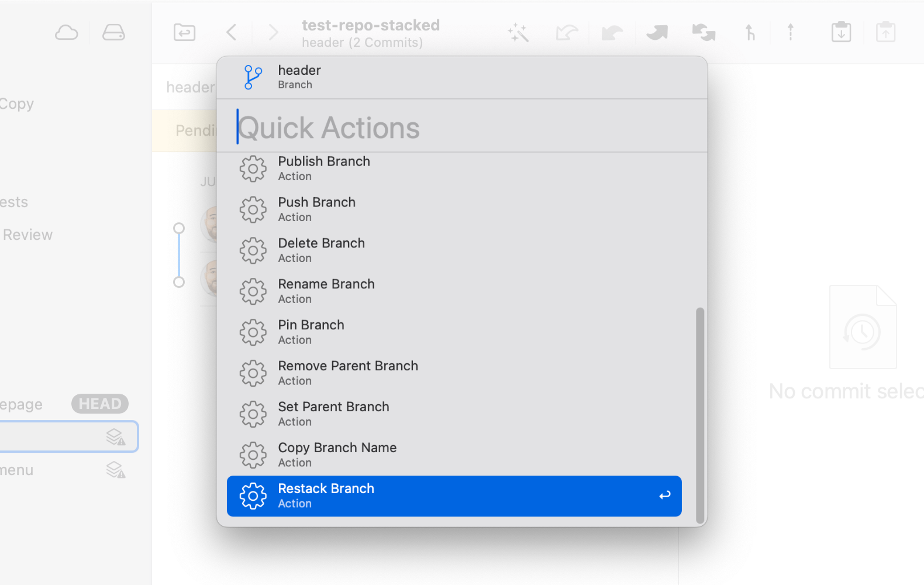
Task: Choose Set Parent Branch action
Action: click(x=454, y=414)
